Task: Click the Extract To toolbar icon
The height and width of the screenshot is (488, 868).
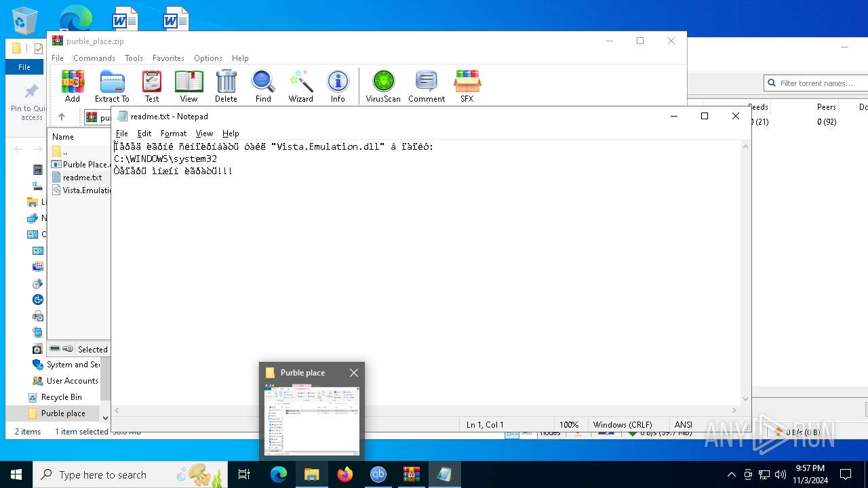Action: click(112, 86)
